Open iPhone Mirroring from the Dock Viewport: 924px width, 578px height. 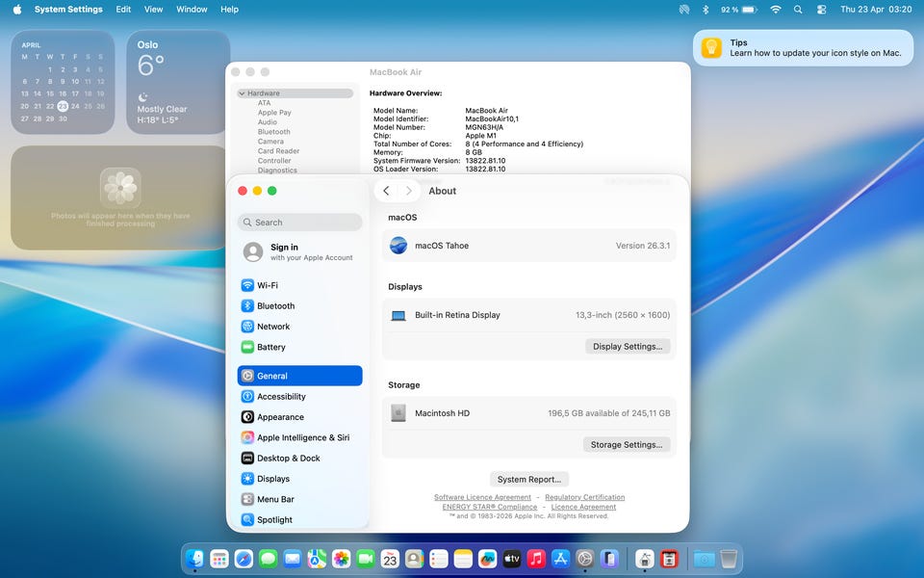pos(609,558)
